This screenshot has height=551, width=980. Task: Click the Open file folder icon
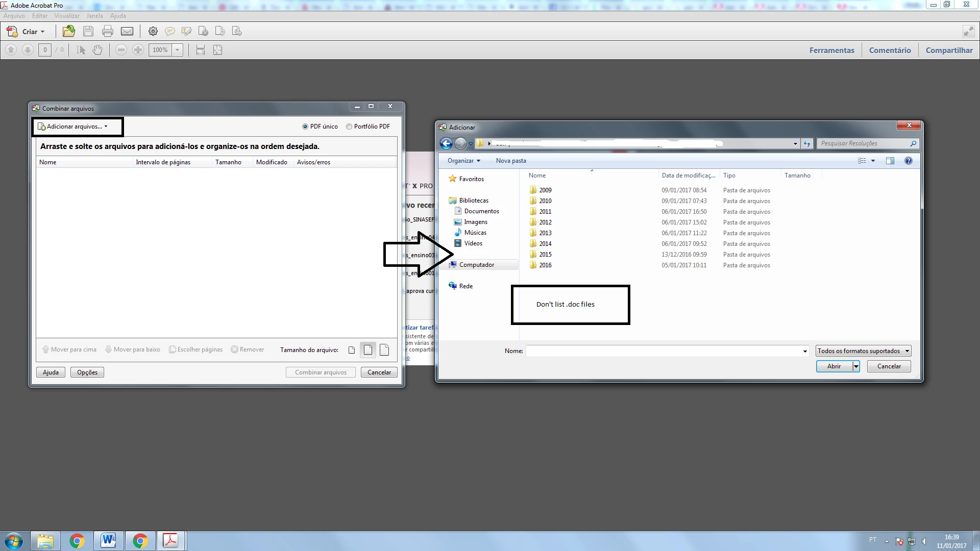(x=68, y=32)
